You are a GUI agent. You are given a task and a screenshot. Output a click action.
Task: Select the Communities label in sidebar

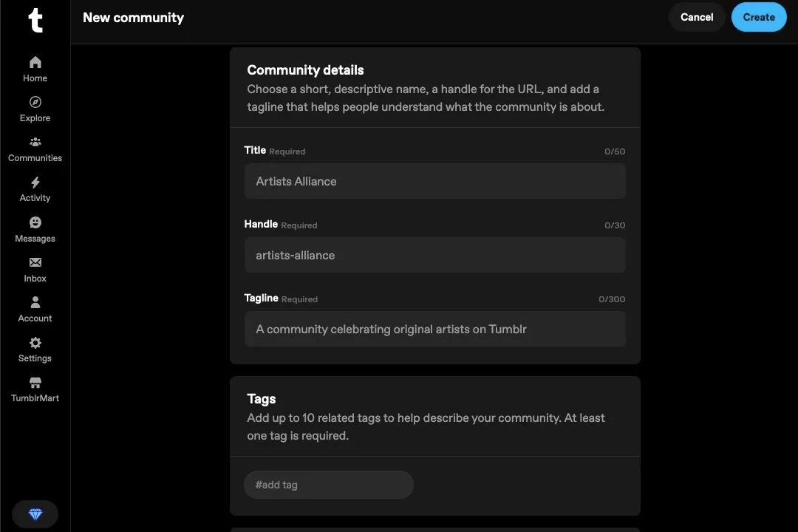(35, 158)
